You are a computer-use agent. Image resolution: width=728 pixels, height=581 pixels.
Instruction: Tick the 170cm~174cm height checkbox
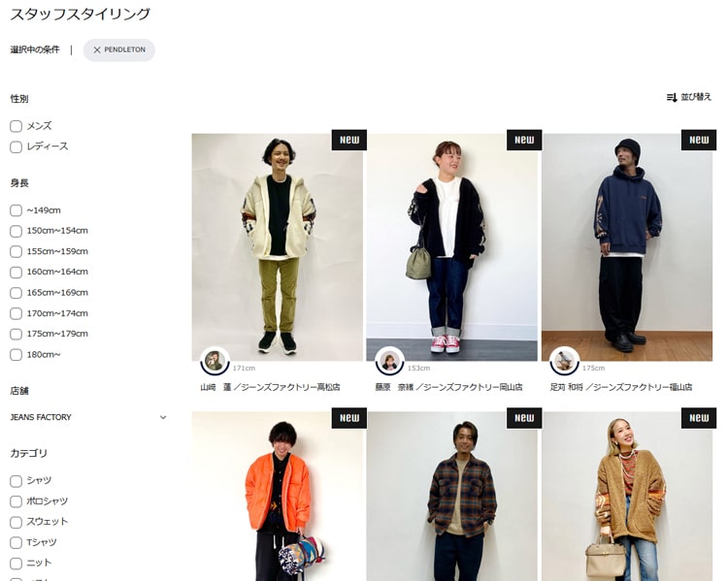tap(16, 313)
